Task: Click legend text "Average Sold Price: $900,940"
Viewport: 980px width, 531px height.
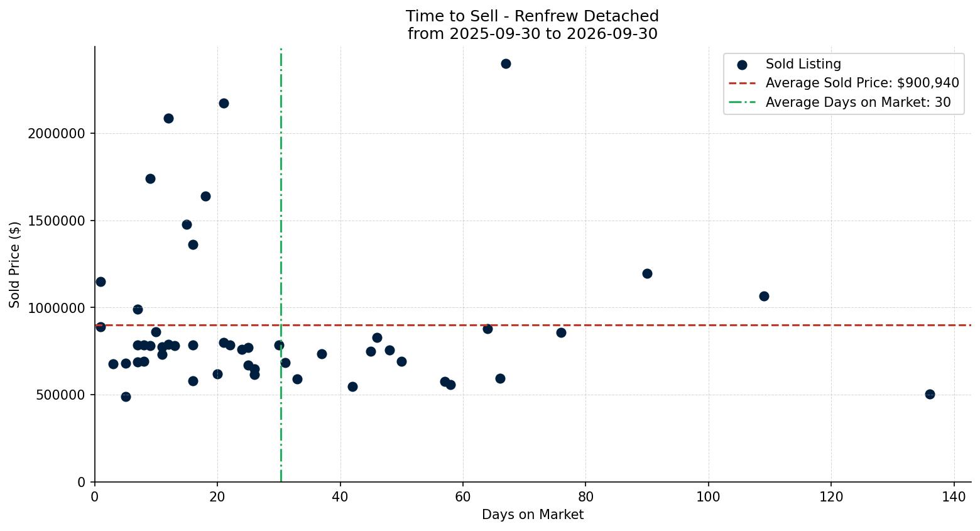Action: (x=862, y=83)
